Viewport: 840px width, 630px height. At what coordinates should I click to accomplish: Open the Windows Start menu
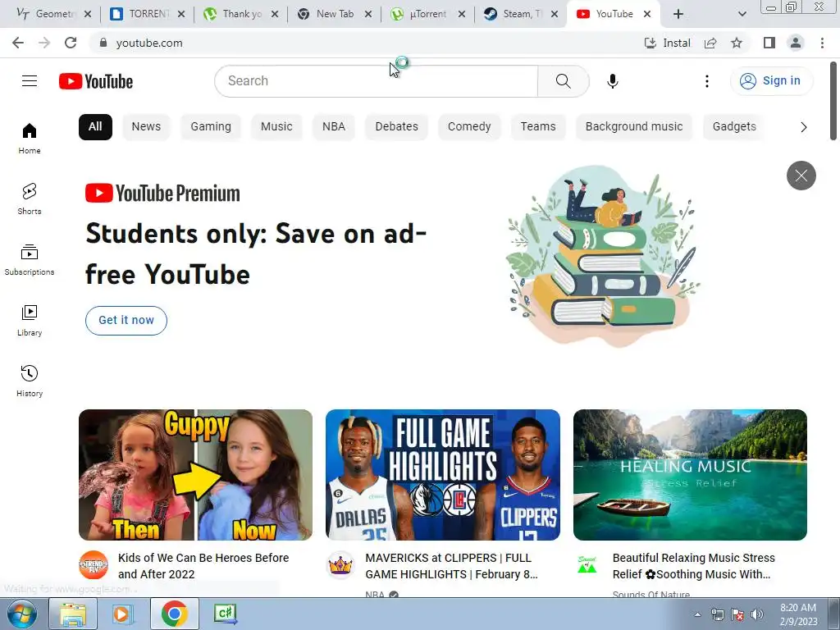coord(21,614)
